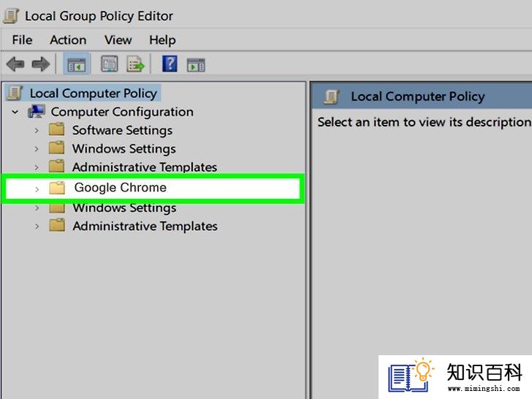532x399 pixels.
Task: Open the blue Help question mark icon
Action: (170, 64)
